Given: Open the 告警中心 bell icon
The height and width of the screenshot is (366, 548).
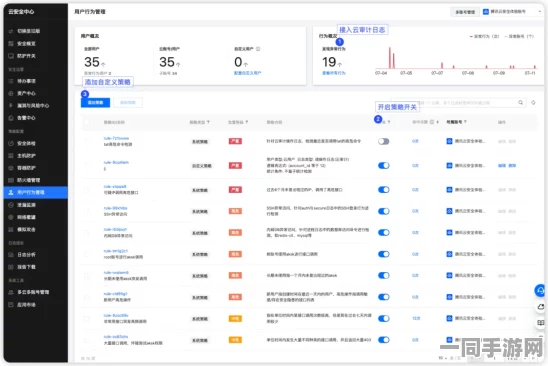Looking at the screenshot, I should [x=11, y=118].
